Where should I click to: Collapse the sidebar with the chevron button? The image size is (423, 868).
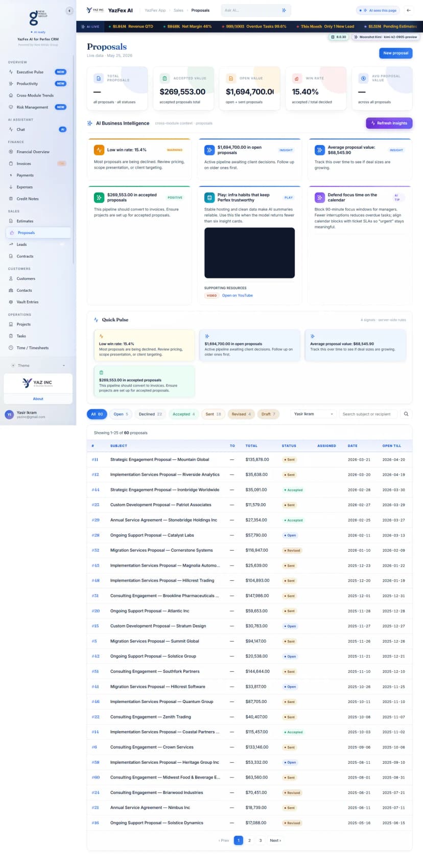tap(69, 11)
